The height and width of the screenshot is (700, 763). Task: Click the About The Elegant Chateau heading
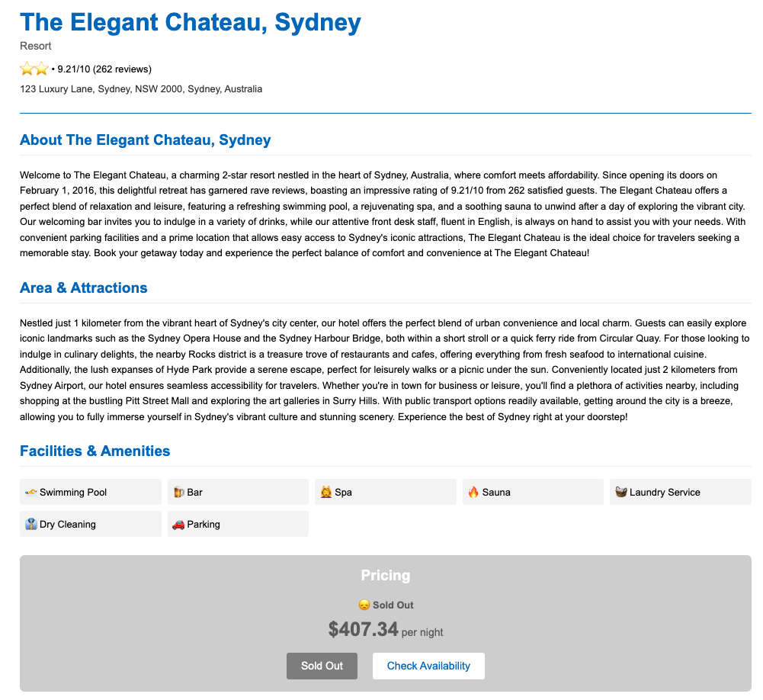coord(146,140)
